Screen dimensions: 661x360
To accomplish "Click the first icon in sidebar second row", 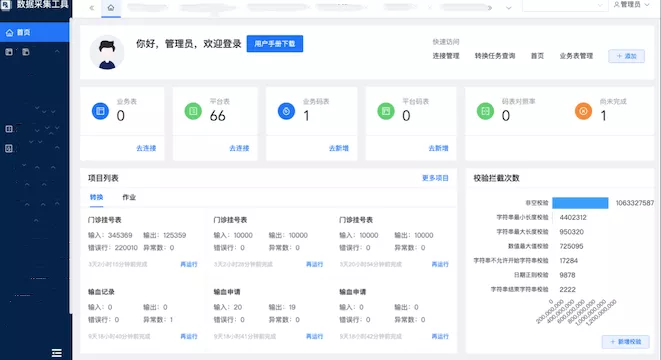I will click(9, 52).
